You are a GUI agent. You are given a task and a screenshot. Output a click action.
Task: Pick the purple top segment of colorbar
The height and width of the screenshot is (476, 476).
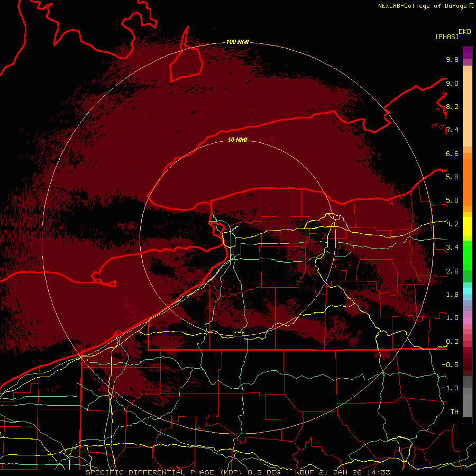[x=467, y=53]
